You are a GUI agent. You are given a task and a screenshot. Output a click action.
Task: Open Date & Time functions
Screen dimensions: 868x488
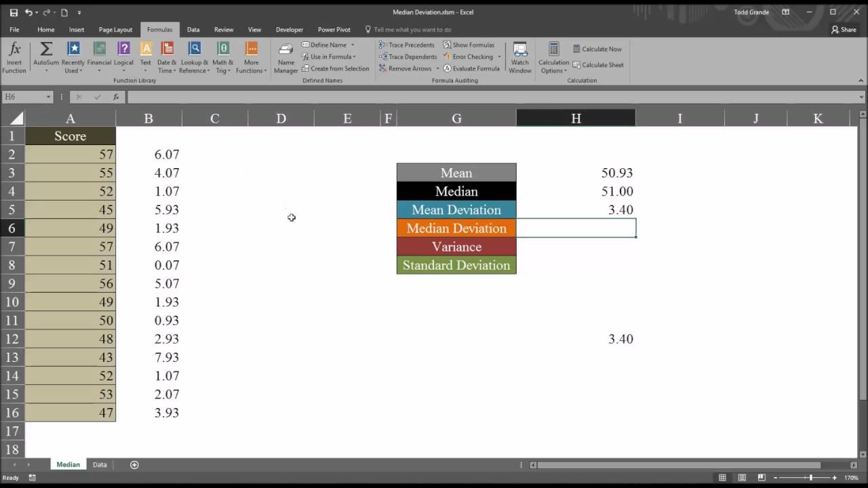[x=167, y=58]
